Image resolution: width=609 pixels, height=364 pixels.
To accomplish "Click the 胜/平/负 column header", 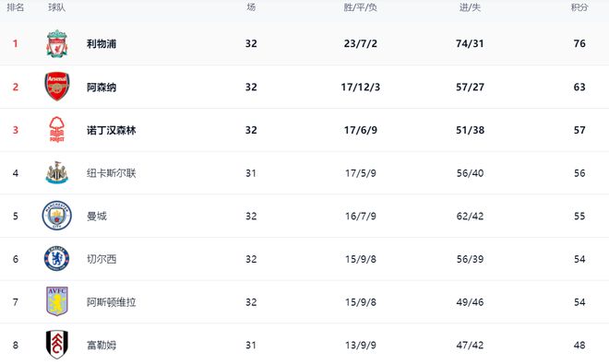I will coord(361,7).
